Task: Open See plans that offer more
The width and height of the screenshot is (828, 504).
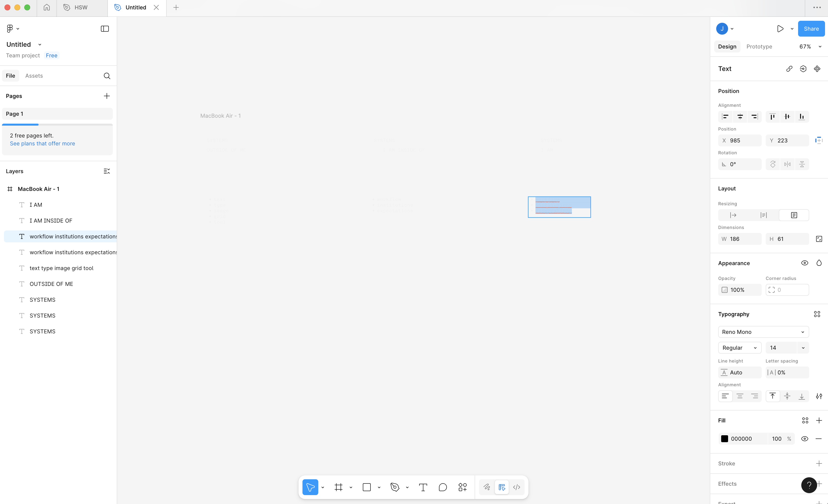Action: point(42,144)
